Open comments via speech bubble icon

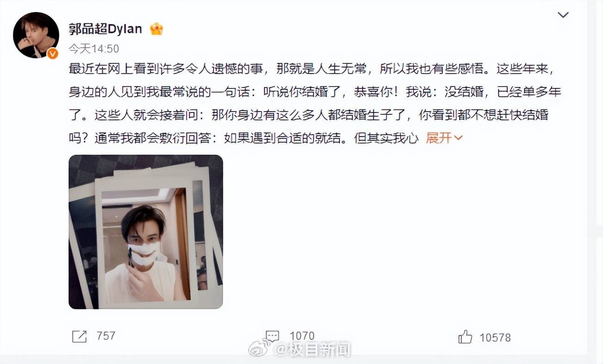click(272, 336)
